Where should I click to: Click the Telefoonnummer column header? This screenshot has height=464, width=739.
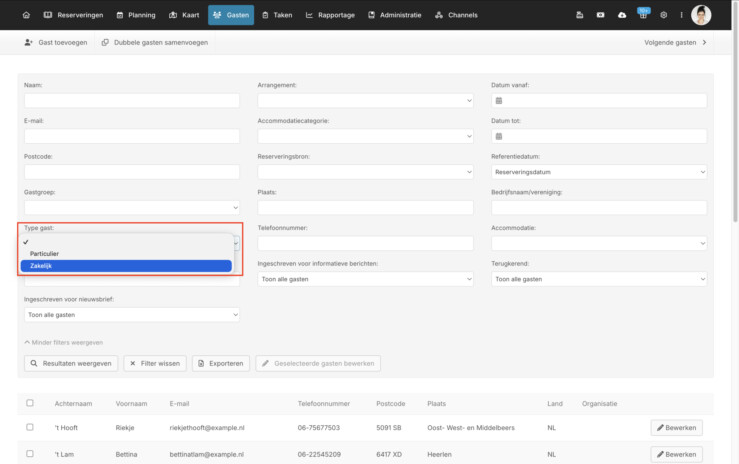[x=324, y=404]
